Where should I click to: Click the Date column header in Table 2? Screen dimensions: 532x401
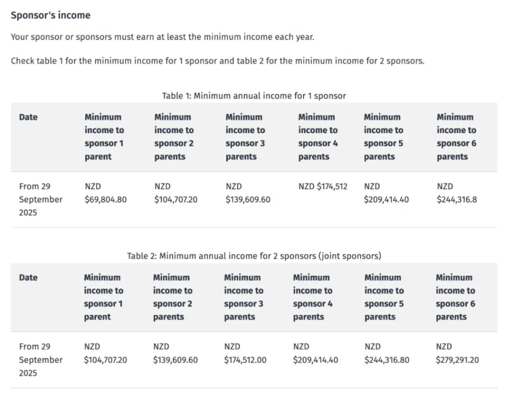(29, 278)
